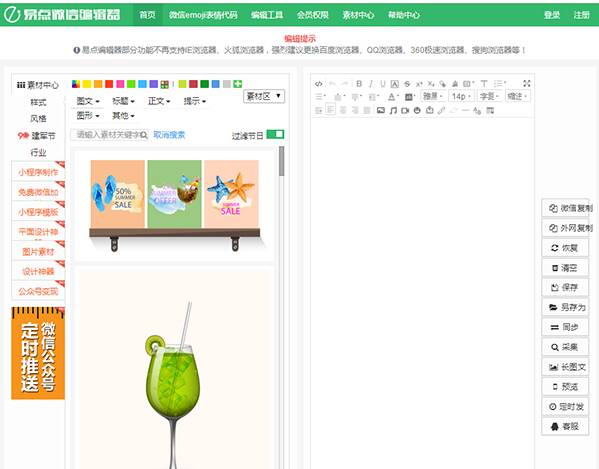Viewport: 599px width, 469px height.
Task: Insert a video via camera icon
Action: 405,110
